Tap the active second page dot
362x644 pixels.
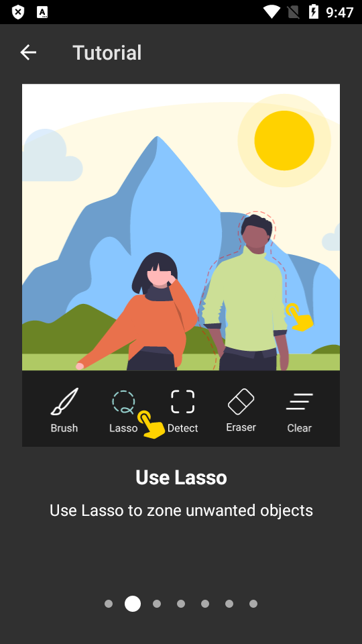133,604
